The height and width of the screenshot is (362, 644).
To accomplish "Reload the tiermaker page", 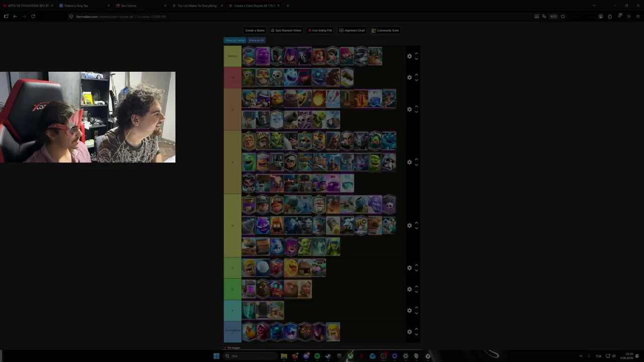I will click(33, 16).
